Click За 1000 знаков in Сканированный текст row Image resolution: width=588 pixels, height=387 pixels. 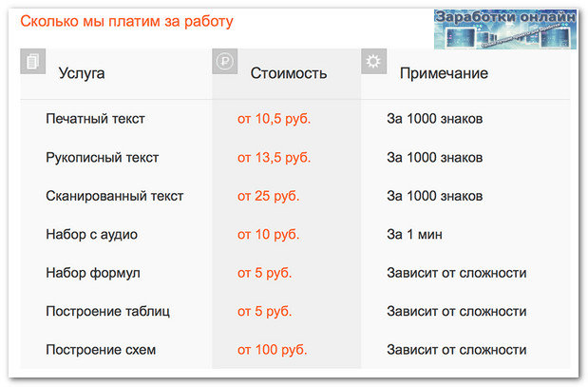pos(435,196)
